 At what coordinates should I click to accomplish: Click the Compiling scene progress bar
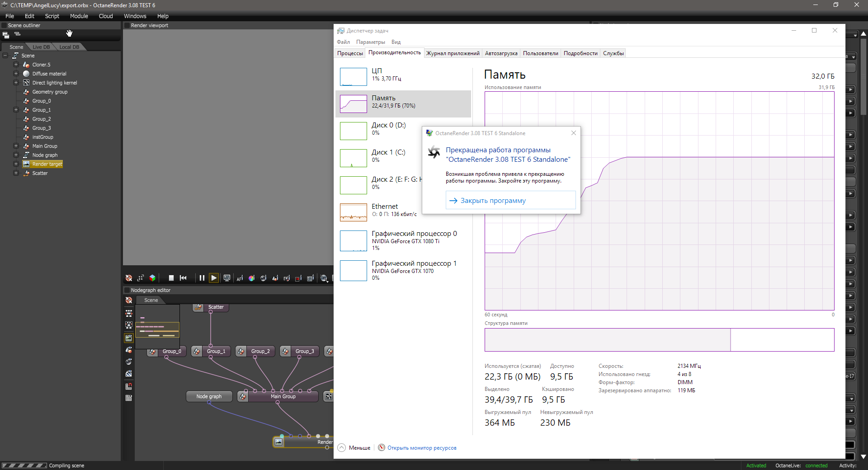pos(24,465)
